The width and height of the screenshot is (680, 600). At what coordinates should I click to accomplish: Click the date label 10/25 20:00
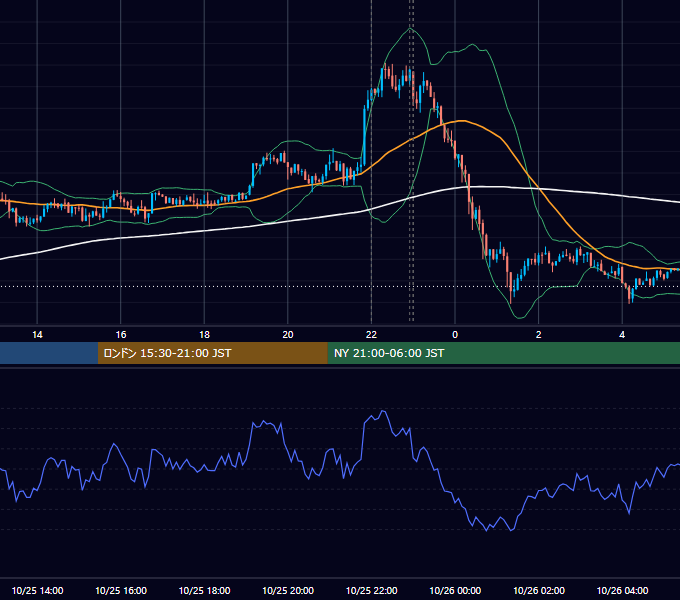click(288, 590)
